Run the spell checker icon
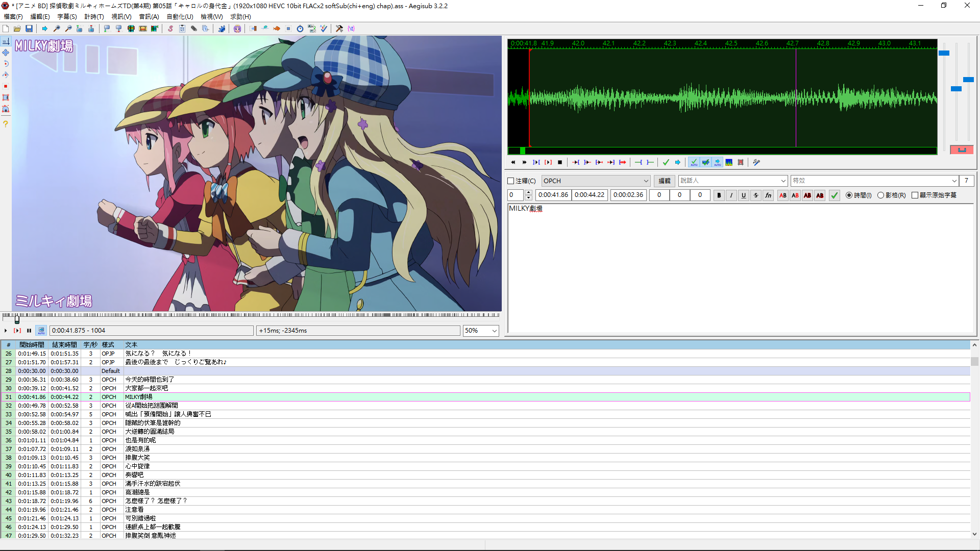Viewport: 980px width, 551px height. (324, 29)
